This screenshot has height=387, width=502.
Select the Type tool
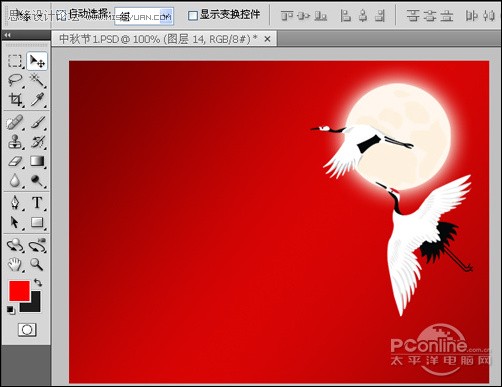tap(37, 203)
